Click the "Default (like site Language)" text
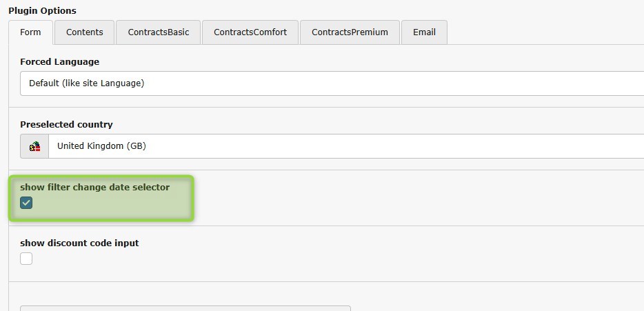This screenshot has height=311, width=644. 86,83
